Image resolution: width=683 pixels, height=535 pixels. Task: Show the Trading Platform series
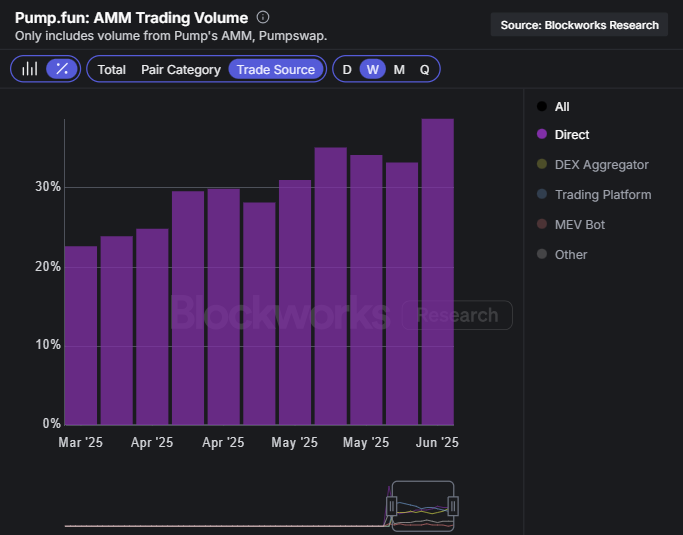pos(594,195)
